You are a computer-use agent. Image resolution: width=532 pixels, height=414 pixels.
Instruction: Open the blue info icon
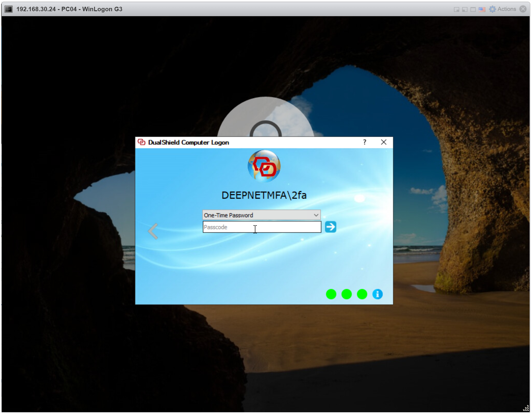coord(377,294)
